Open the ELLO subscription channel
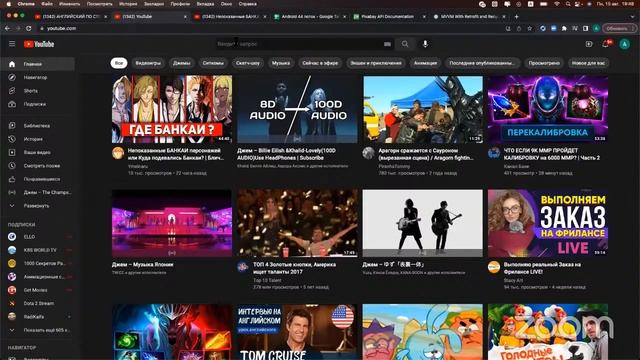The width and height of the screenshot is (640, 360). [x=38, y=237]
